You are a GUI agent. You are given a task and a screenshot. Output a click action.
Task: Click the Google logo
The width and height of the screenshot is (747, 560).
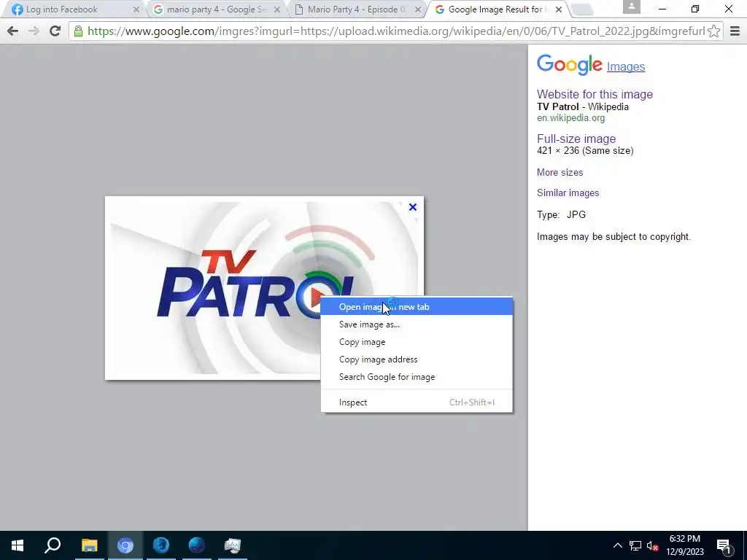click(569, 64)
